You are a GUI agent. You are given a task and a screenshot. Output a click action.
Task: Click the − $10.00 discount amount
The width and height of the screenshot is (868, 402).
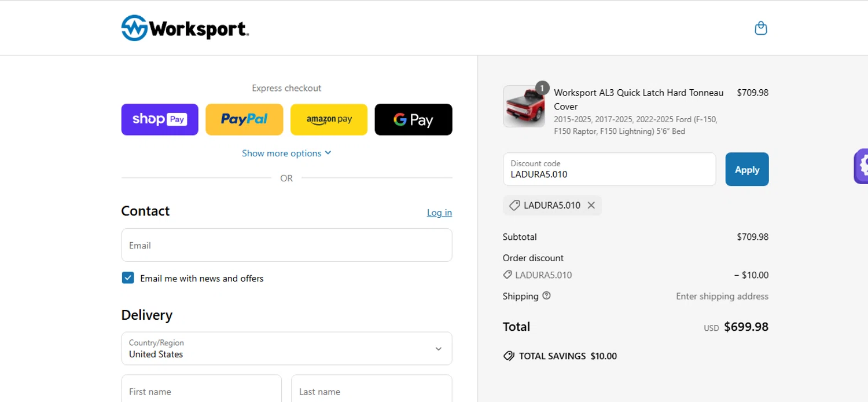[751, 275]
